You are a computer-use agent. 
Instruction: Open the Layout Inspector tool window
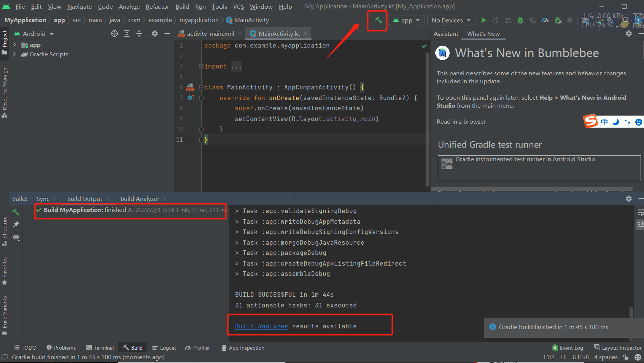point(618,348)
